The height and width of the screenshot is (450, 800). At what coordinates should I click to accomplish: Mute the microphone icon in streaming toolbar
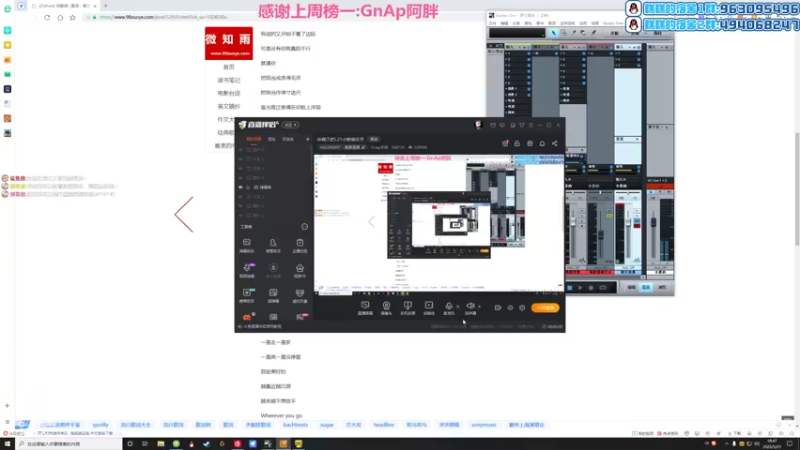[449, 306]
